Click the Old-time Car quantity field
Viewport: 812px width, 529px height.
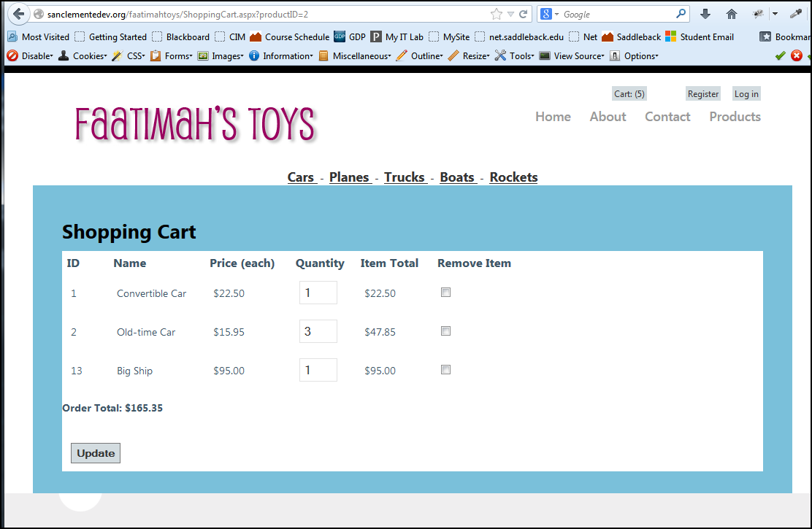318,331
